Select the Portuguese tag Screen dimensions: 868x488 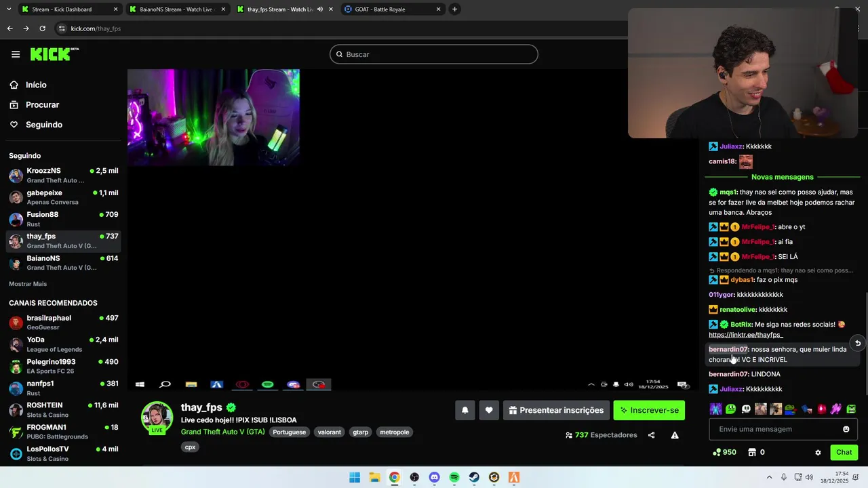[x=290, y=432]
